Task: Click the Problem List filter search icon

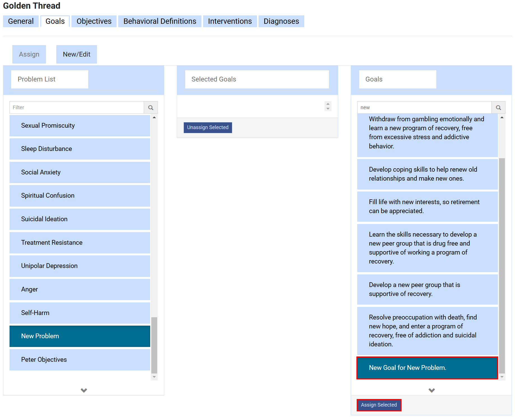Action: pyautogui.click(x=151, y=108)
